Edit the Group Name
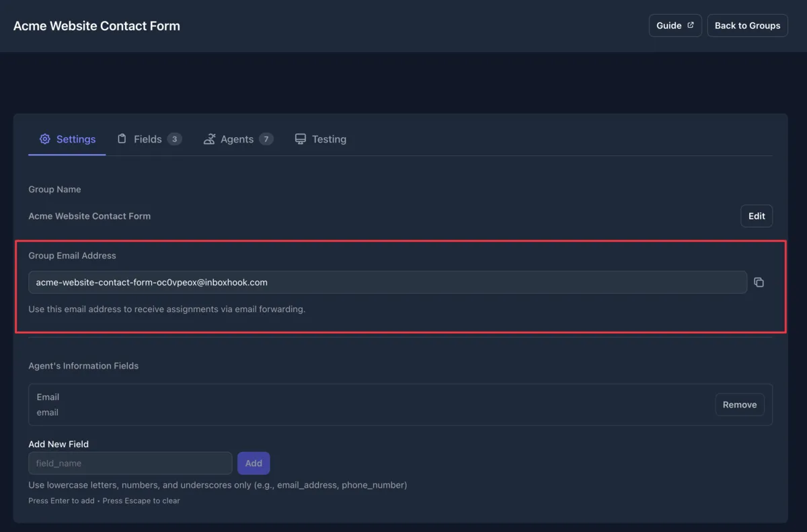The width and height of the screenshot is (807, 532). (x=756, y=216)
